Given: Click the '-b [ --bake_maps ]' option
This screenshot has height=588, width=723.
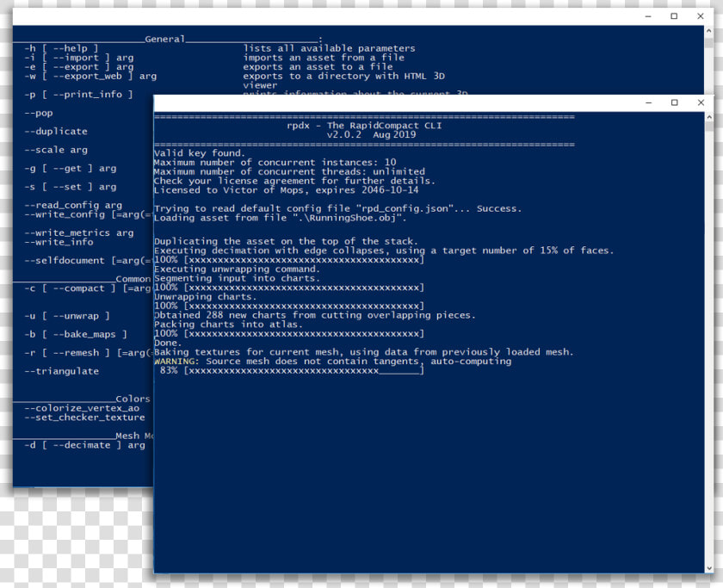Looking at the screenshot, I should tap(76, 334).
